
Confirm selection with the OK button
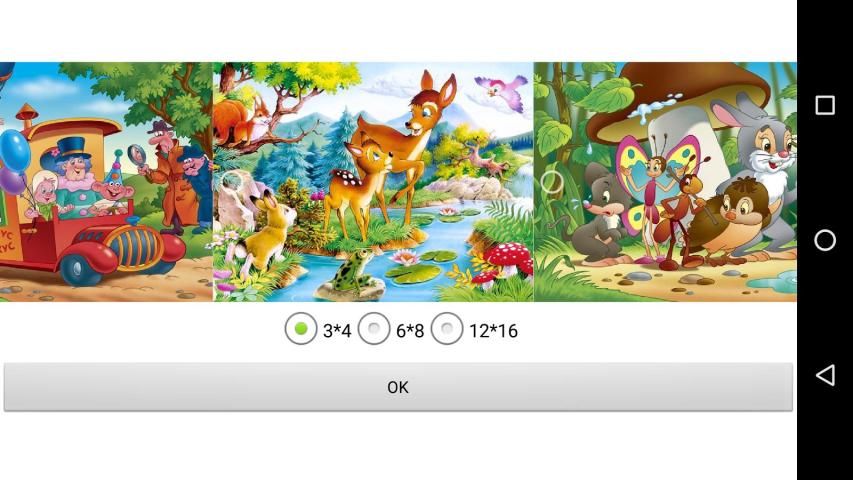pyautogui.click(x=398, y=387)
